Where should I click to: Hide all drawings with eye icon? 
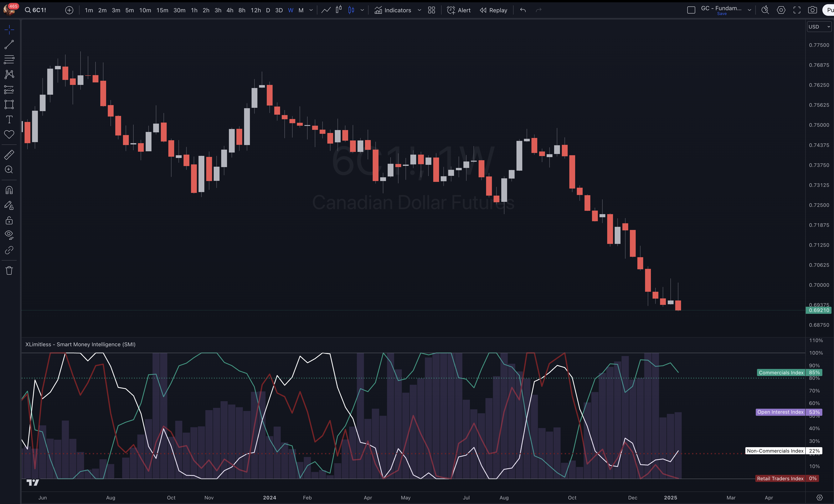pos(9,235)
